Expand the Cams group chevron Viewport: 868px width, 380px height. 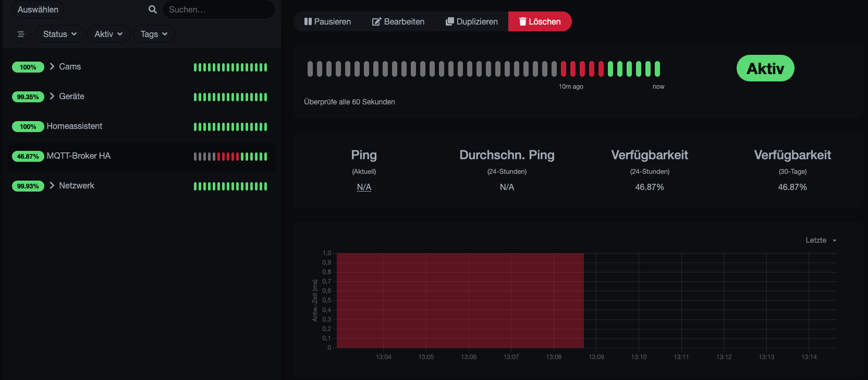click(x=52, y=66)
